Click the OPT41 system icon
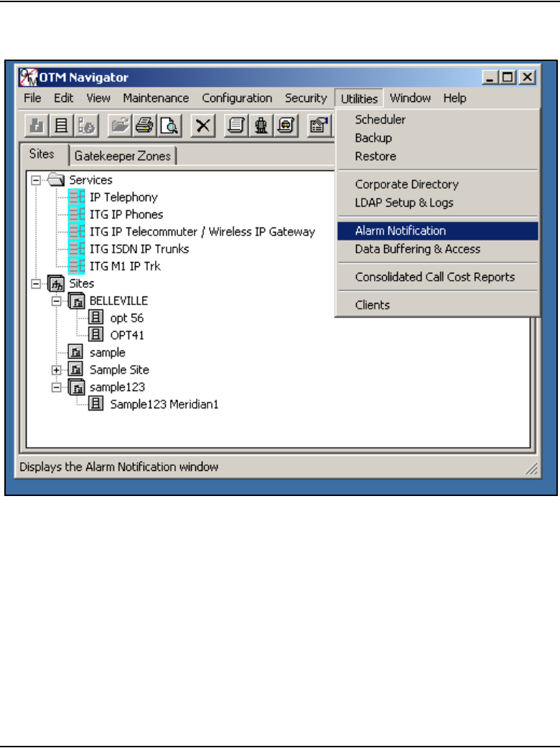 click(x=96, y=335)
